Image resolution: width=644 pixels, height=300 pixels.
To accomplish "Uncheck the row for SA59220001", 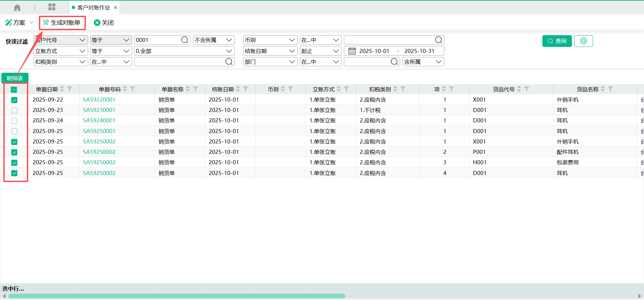I will (x=14, y=100).
